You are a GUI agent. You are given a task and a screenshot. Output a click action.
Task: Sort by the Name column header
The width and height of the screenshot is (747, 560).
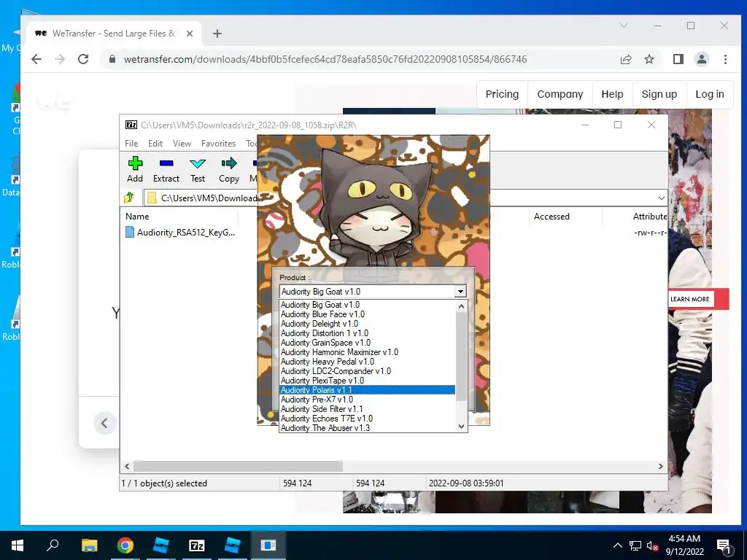137,216
